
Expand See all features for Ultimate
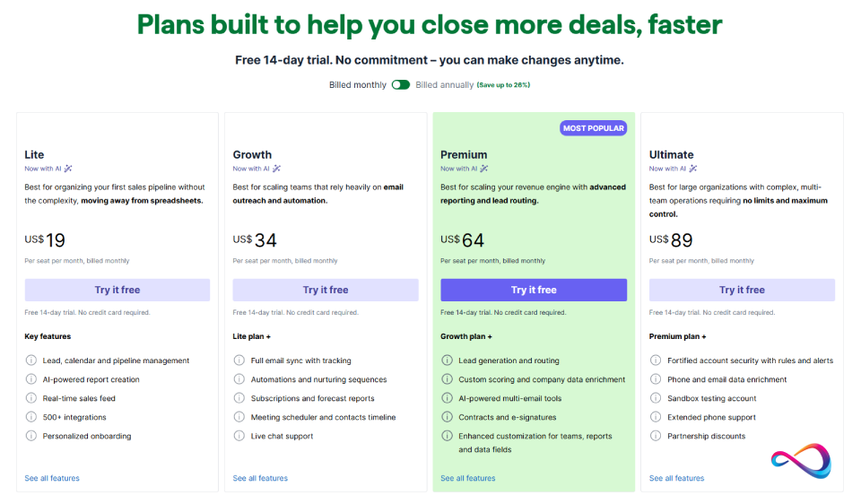pos(676,478)
